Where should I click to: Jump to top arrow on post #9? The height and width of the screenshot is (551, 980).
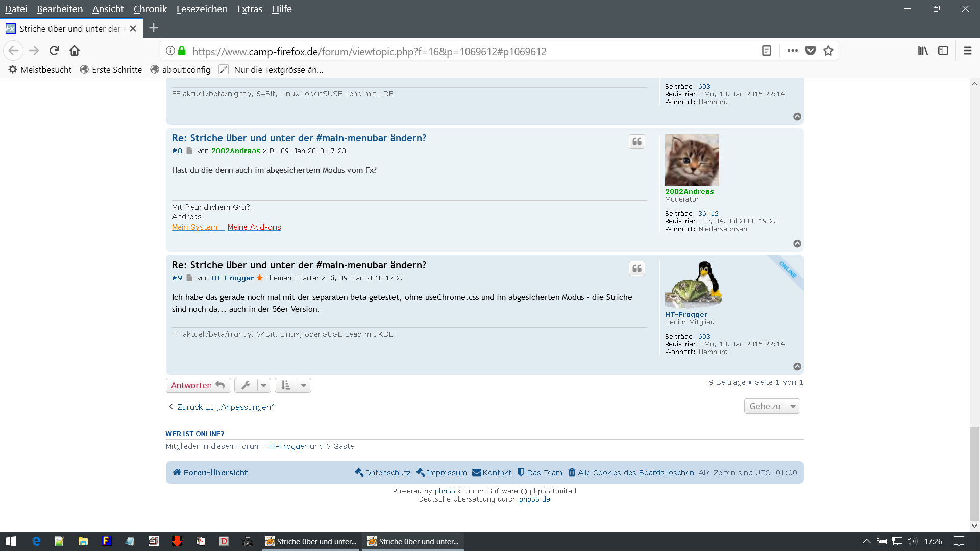coord(797,367)
